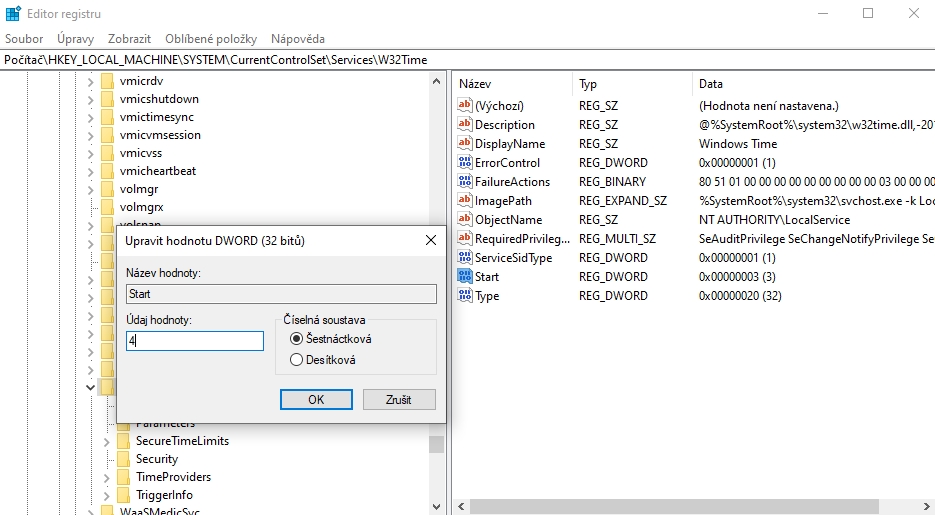Open the Úpravy menu

(x=76, y=39)
